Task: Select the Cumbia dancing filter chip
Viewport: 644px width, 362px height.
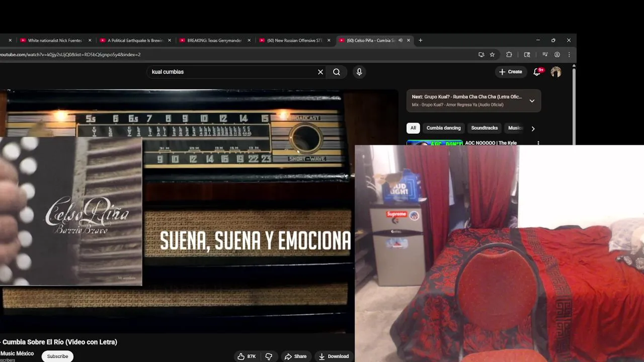Action: click(x=444, y=128)
